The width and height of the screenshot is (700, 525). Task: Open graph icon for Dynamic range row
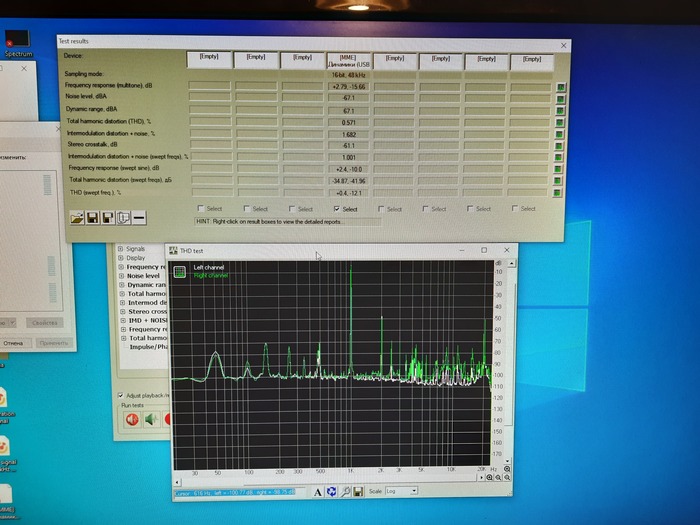560,111
